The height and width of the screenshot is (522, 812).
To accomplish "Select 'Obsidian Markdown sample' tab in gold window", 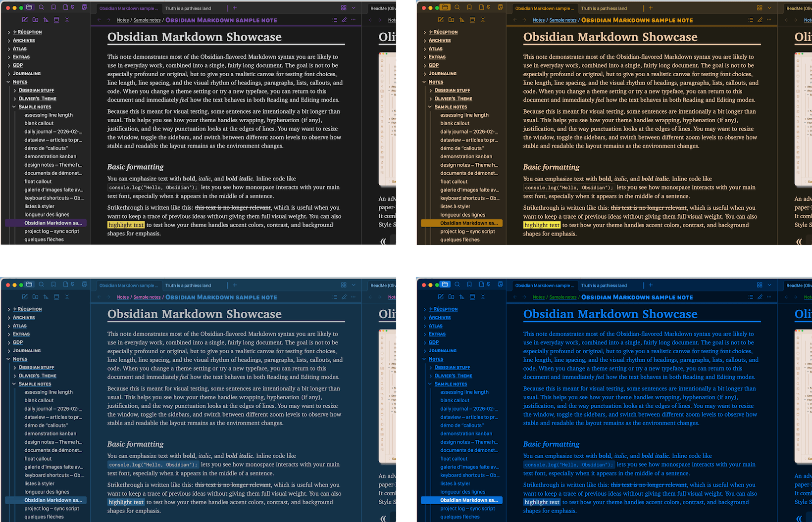I will click(544, 8).
